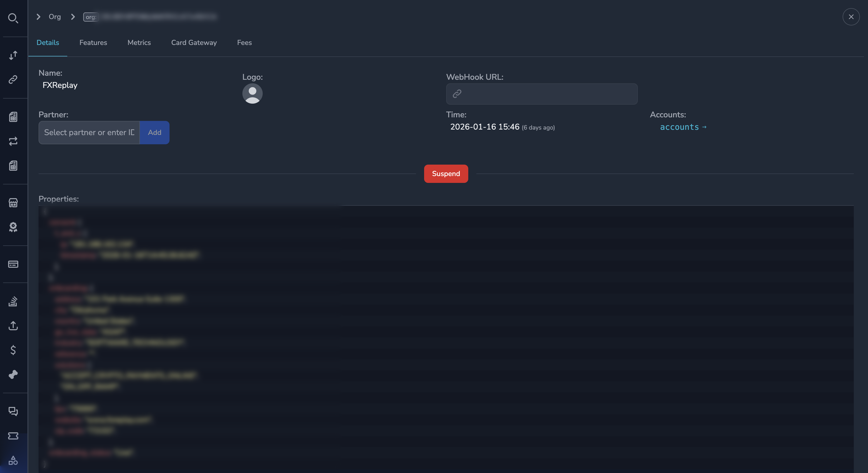868x473 pixels.
Task: Open the shapes sidebar icon
Action: [x=13, y=460]
